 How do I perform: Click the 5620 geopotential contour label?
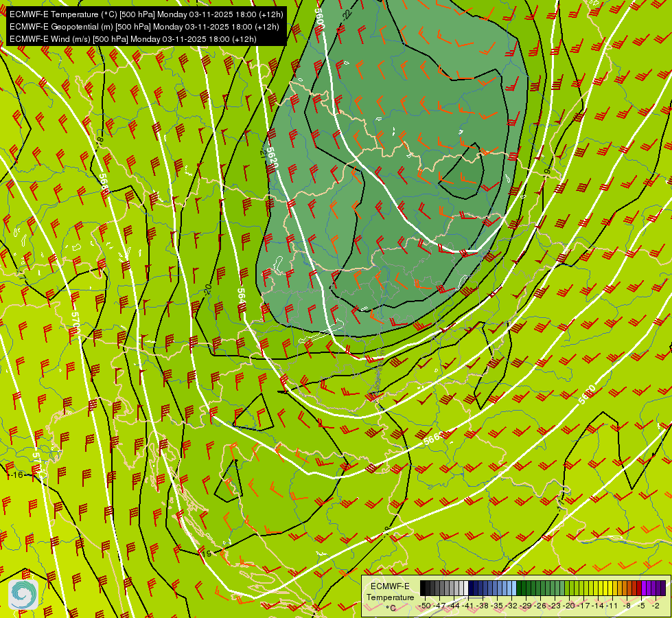(x=272, y=158)
